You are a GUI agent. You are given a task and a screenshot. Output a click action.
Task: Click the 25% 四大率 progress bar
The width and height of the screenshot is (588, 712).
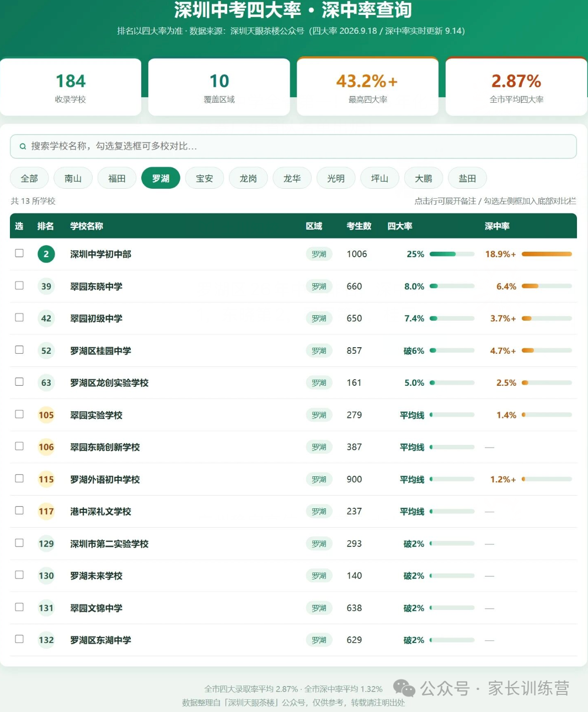coord(452,254)
